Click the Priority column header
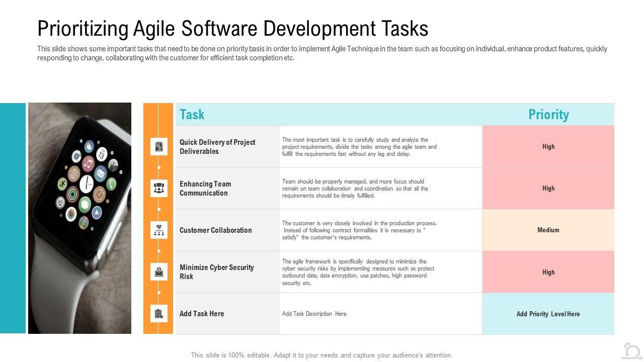644x362 pixels. click(x=548, y=115)
